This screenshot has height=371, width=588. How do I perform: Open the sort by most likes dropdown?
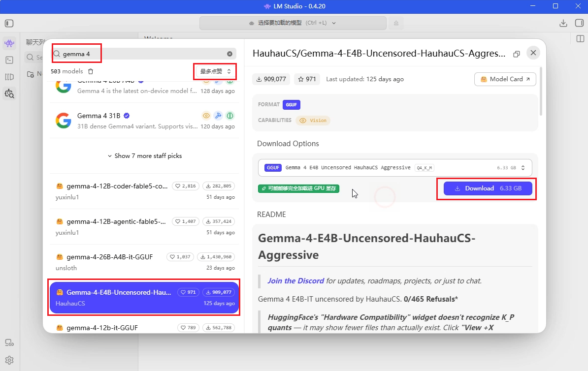tap(215, 71)
